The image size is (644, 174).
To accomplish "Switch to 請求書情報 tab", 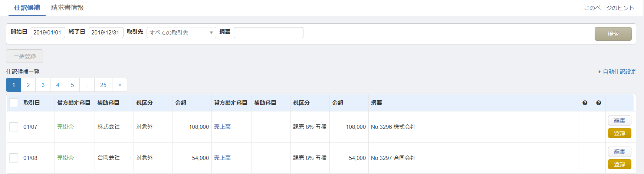I will coord(68,8).
